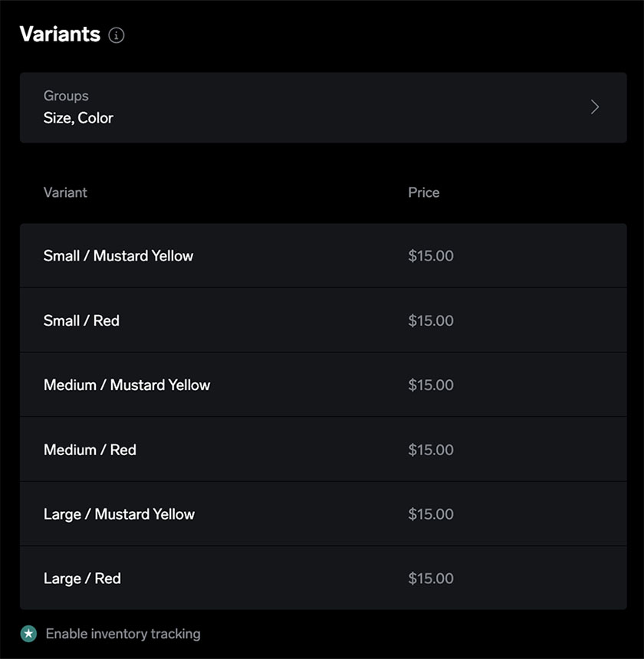
Task: Select the Small / Mustard Yellow variant
Action: click(x=324, y=255)
